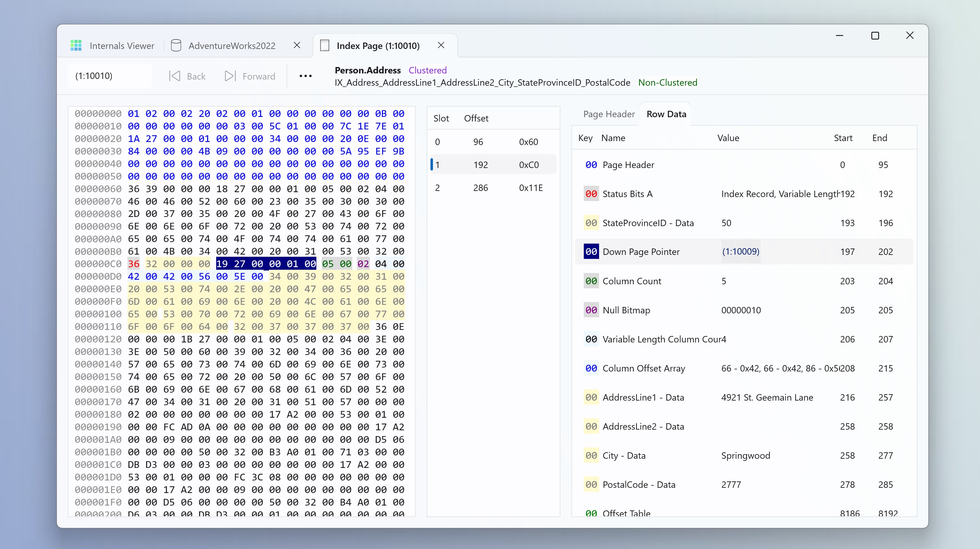Click the Internals Viewer grid logo icon

(76, 46)
